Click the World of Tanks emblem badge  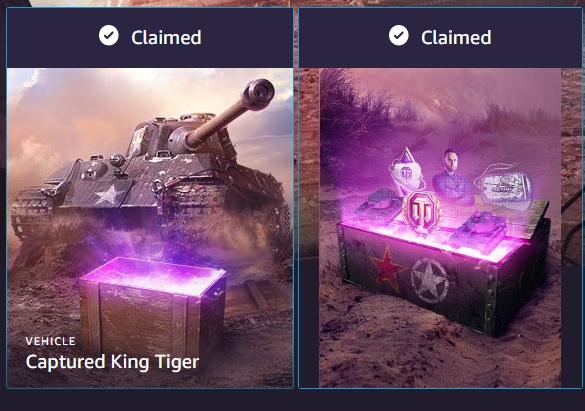(423, 213)
